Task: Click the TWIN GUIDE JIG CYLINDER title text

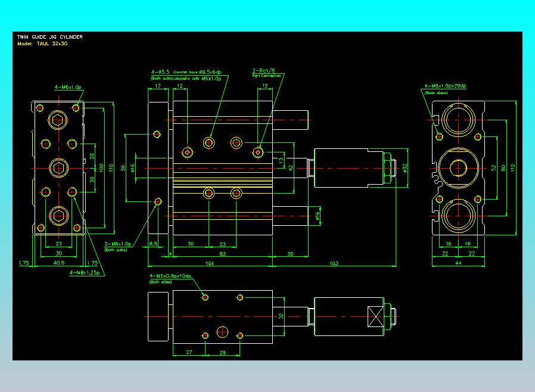Action: coord(50,37)
